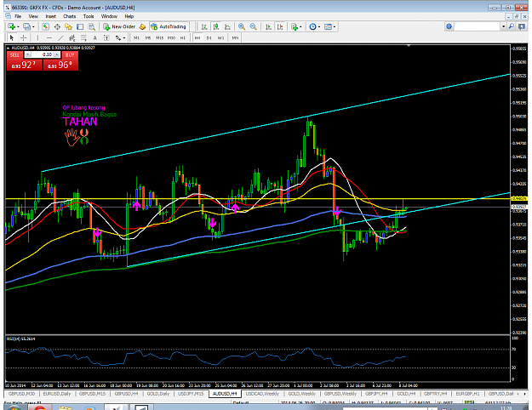Click the New Order button

(119, 26)
